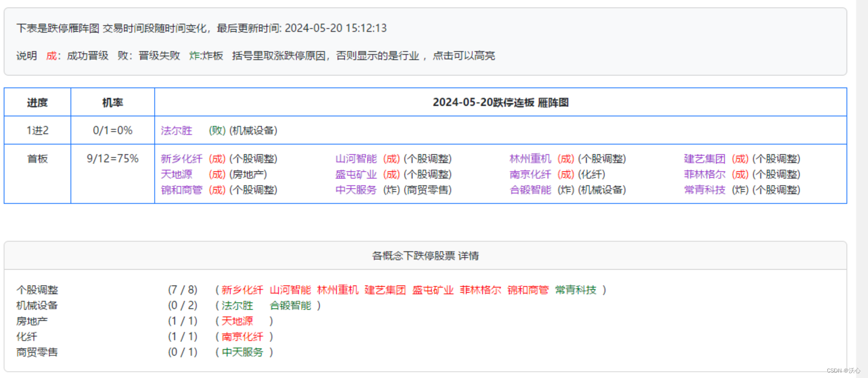The height and width of the screenshot is (378, 868).
Task: Click red 盛屯矿业 in the 个股调整 concept list
Action: [x=433, y=290]
